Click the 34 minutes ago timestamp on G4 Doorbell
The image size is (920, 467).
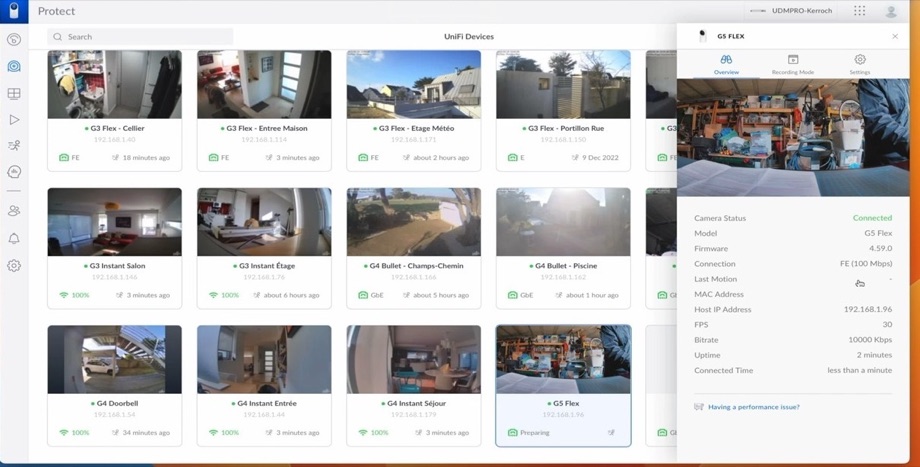pyautogui.click(x=146, y=432)
